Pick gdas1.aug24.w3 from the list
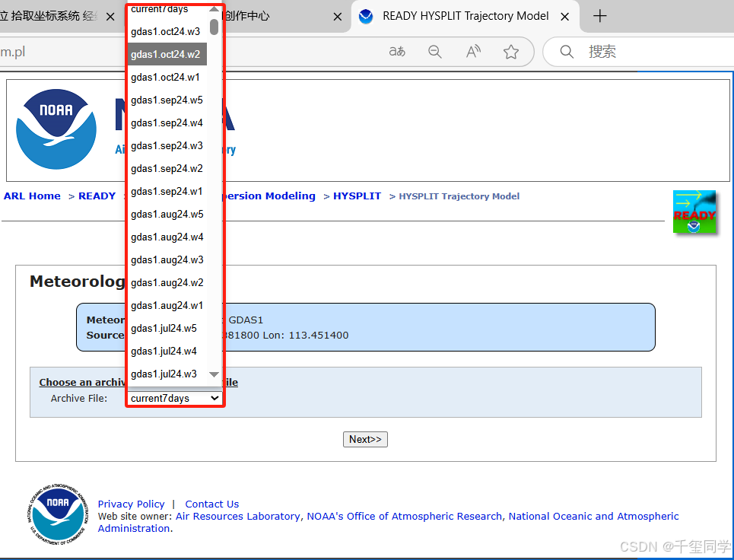Image resolution: width=734 pixels, height=560 pixels. 167,260
